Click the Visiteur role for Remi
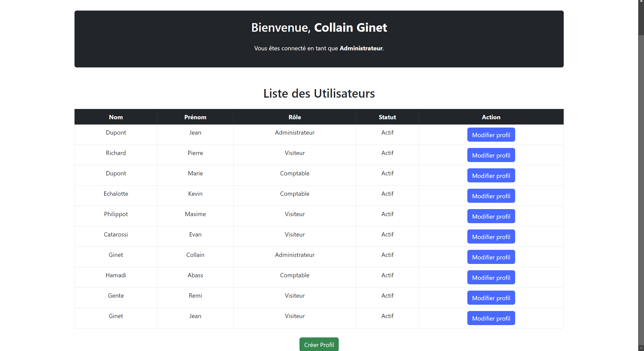644x351 pixels. tap(295, 296)
